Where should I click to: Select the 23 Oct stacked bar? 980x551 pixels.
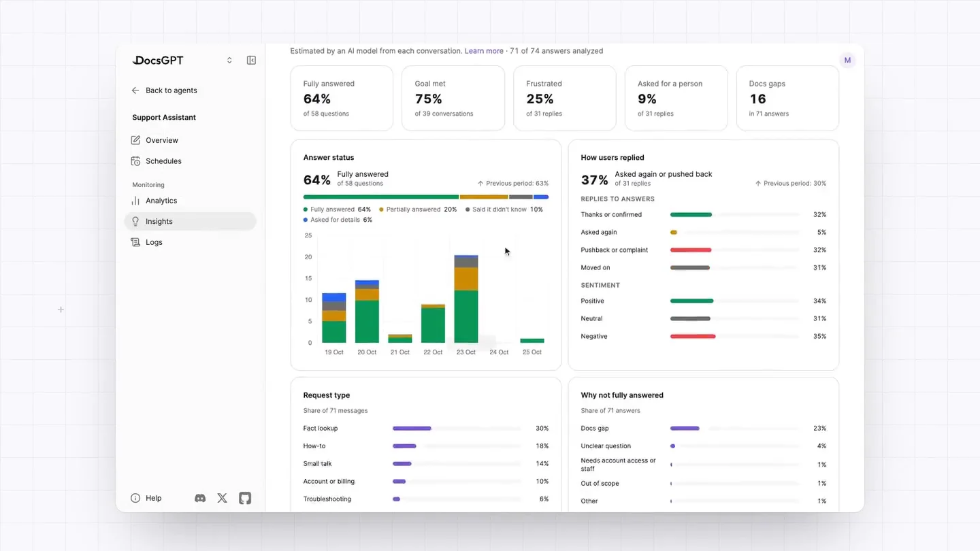(x=466, y=299)
